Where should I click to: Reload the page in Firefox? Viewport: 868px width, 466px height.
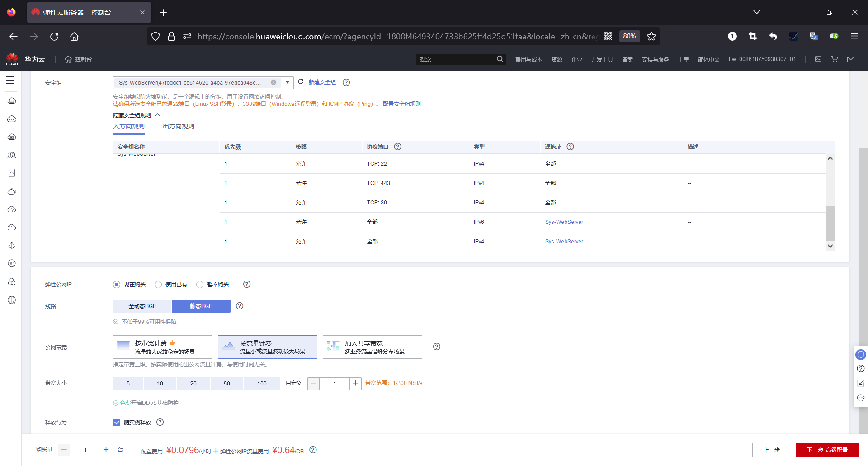click(x=54, y=36)
